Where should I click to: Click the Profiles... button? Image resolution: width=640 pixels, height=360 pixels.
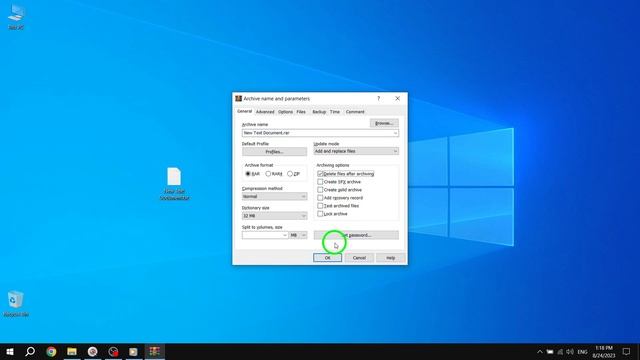tap(274, 152)
